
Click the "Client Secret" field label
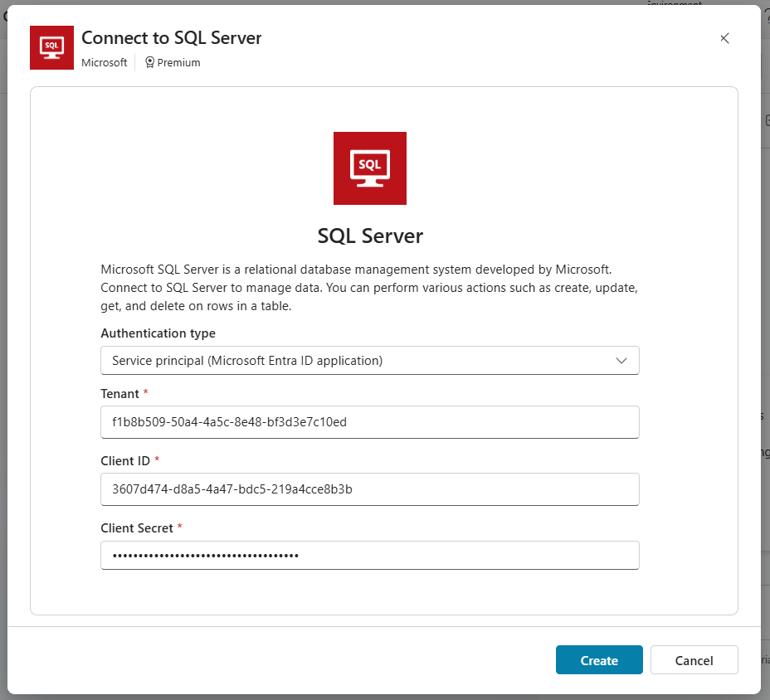pos(137,528)
